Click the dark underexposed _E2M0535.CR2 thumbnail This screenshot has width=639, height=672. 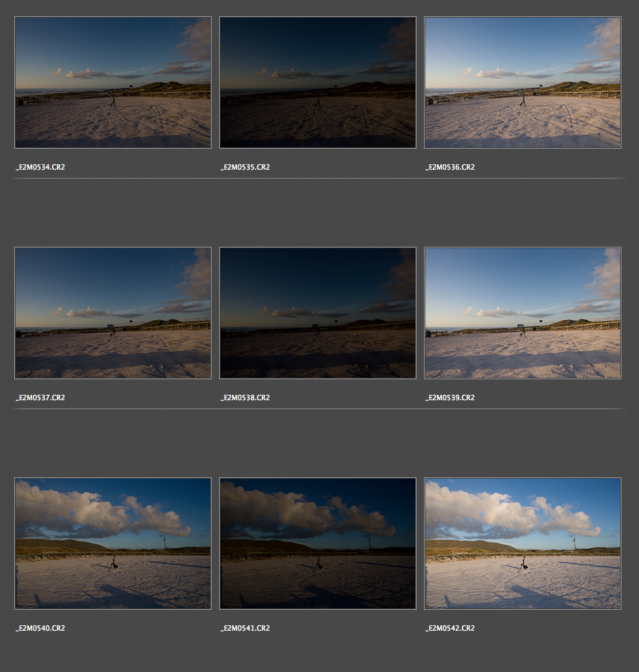pyautogui.click(x=317, y=82)
